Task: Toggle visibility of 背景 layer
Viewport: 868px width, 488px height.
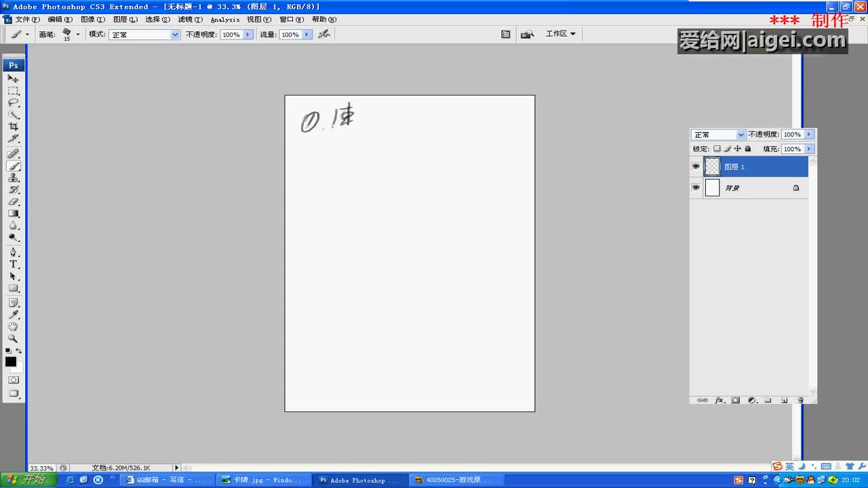Action: point(696,188)
